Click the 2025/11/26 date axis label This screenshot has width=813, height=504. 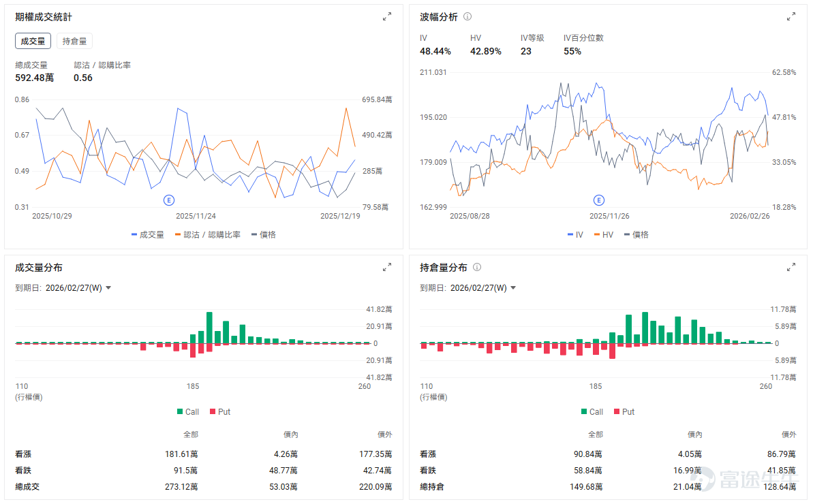point(609,216)
